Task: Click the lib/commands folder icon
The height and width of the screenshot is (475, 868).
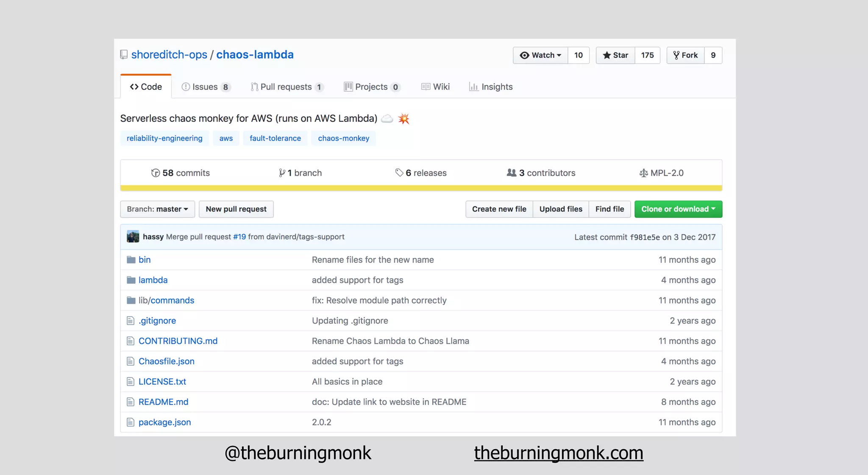Action: click(131, 301)
